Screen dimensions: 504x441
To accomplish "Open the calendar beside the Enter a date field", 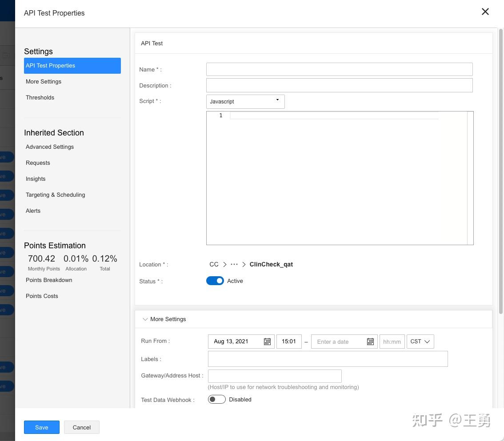I will click(x=370, y=341).
